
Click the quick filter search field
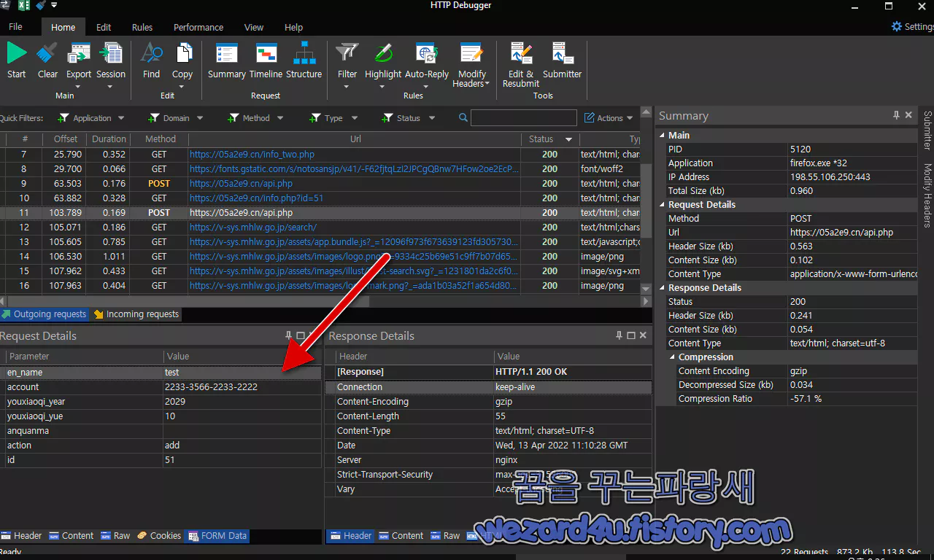click(x=523, y=118)
